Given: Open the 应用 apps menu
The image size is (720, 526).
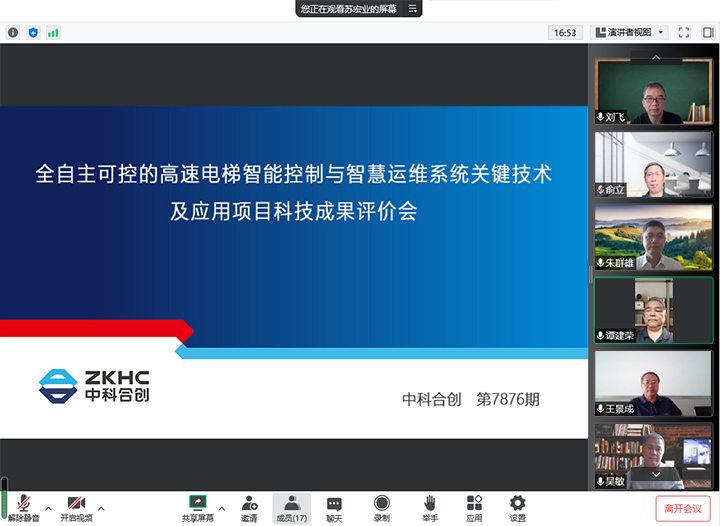Looking at the screenshot, I should 474,508.
